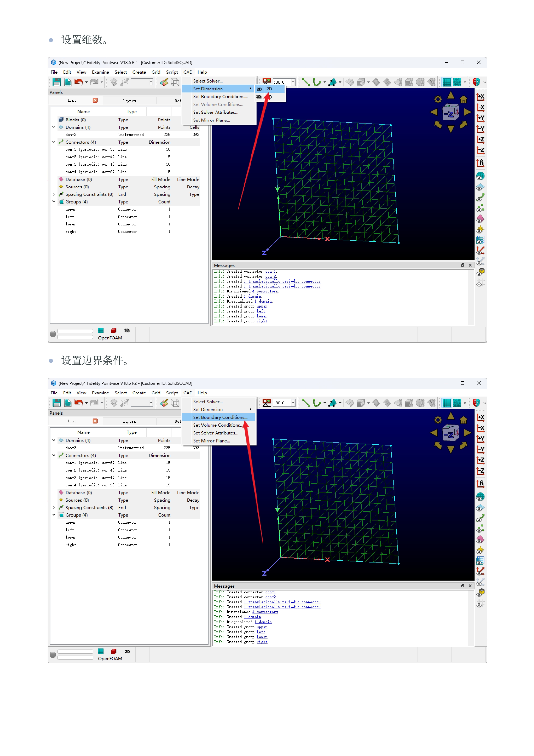The width and height of the screenshot is (534, 756).
Task: Click left triangle beside top view cube
Action: [x=434, y=112]
